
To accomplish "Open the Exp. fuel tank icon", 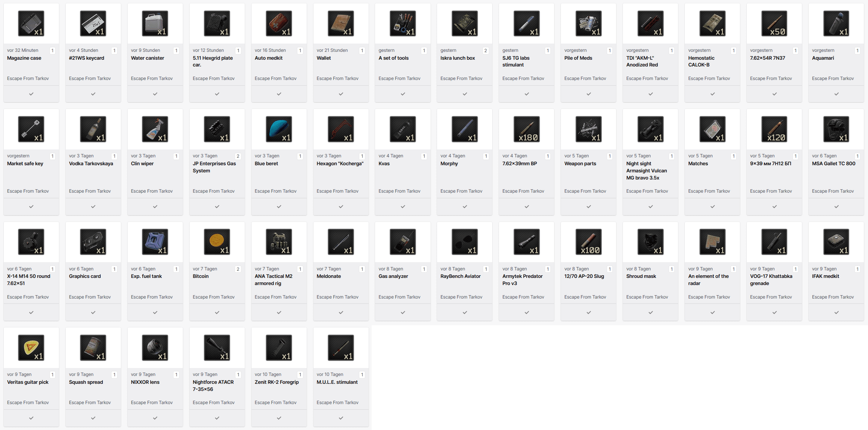I will pos(155,242).
